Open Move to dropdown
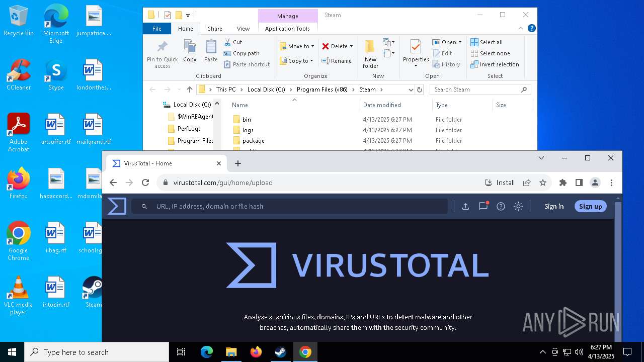 click(297, 46)
